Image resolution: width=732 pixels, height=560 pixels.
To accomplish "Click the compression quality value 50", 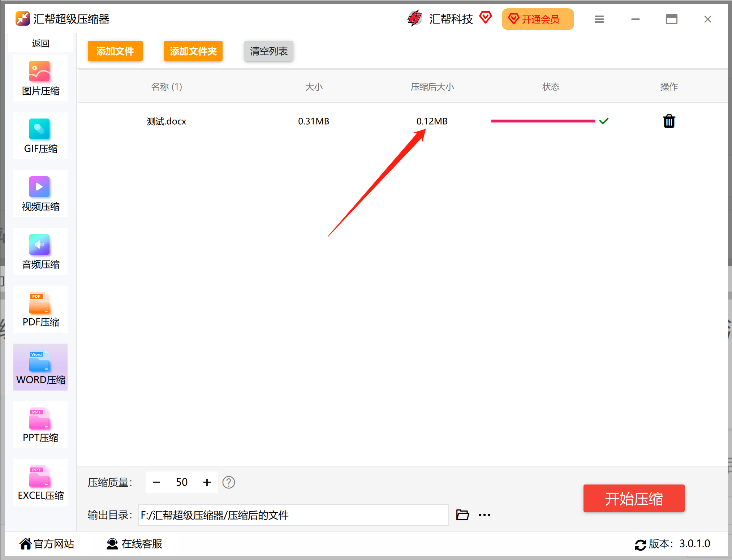I will (182, 482).
